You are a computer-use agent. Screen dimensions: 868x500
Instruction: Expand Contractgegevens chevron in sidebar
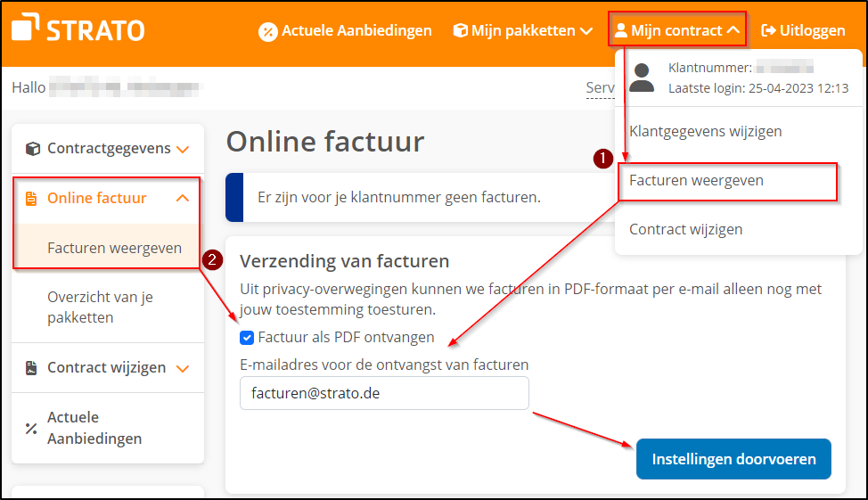pyautogui.click(x=183, y=150)
